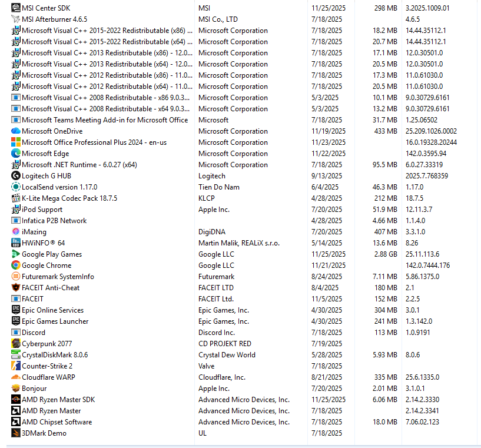Select Visual C++ 2015-2022 Redistributable (x86) entry
The width and height of the screenshot is (481, 448).
point(107,31)
